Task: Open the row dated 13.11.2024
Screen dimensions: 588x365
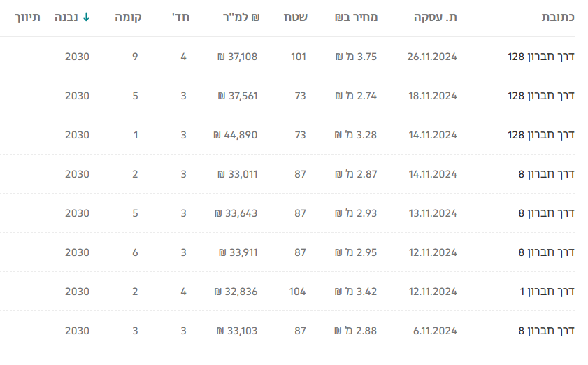Action: click(431, 213)
